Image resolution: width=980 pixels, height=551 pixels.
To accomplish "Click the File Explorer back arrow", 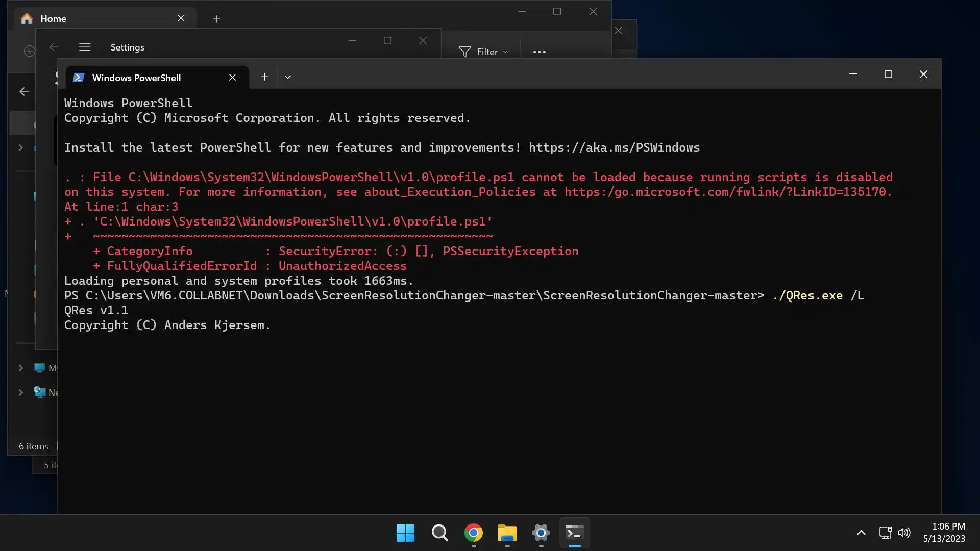I will pyautogui.click(x=24, y=92).
